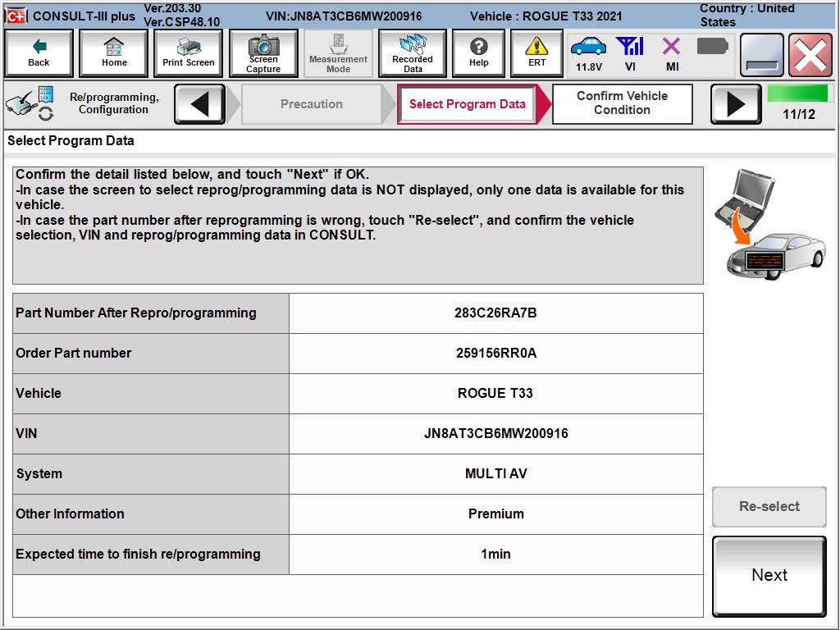Click the VIN text in title bar

(x=344, y=16)
